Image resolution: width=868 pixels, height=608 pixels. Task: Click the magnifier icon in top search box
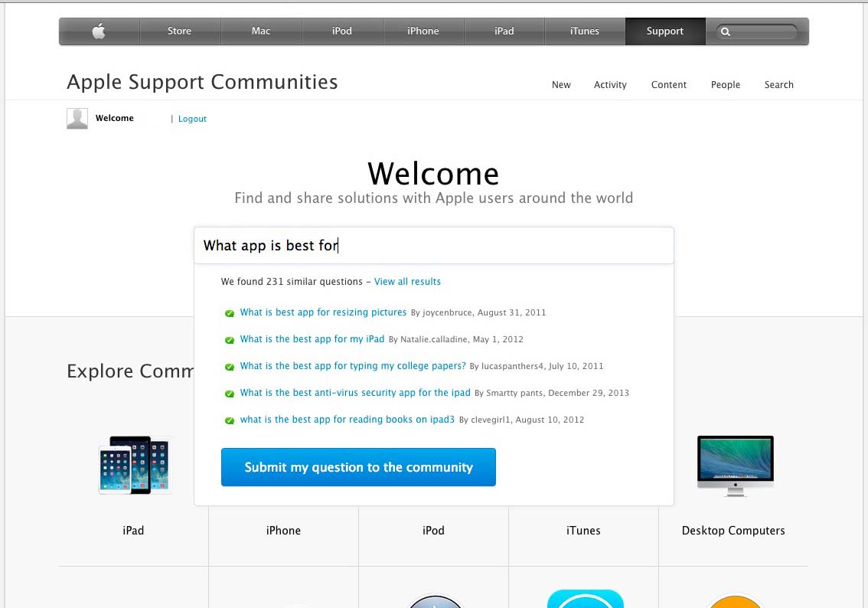725,32
